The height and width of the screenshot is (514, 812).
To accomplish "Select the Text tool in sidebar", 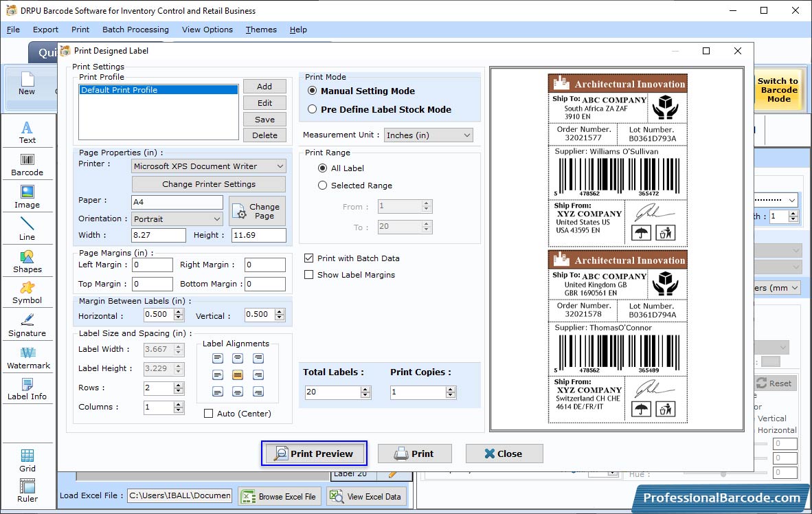I will point(27,132).
